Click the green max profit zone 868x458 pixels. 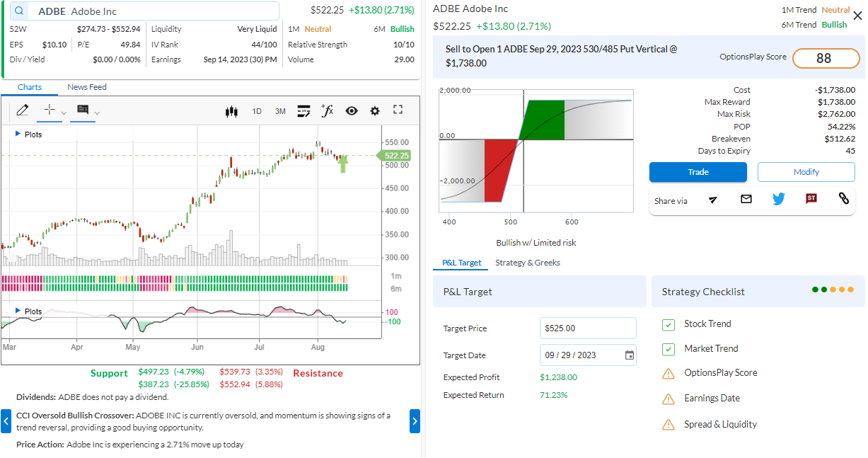tap(543, 120)
